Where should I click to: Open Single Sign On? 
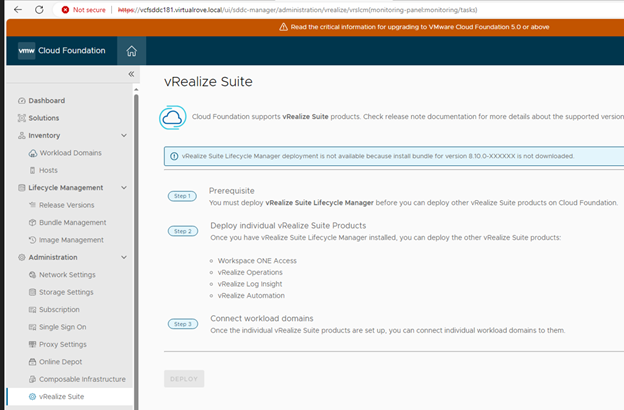62,327
